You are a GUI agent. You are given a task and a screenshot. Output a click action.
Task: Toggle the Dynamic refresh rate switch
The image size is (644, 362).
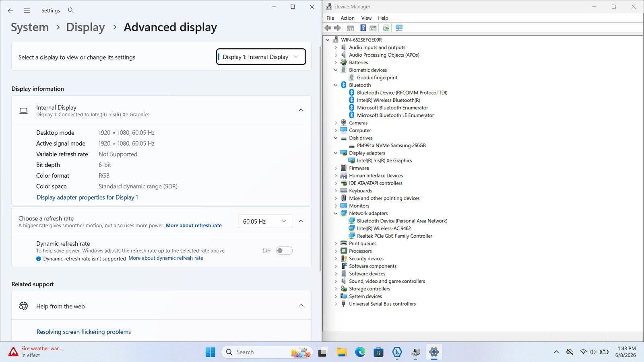pos(284,251)
